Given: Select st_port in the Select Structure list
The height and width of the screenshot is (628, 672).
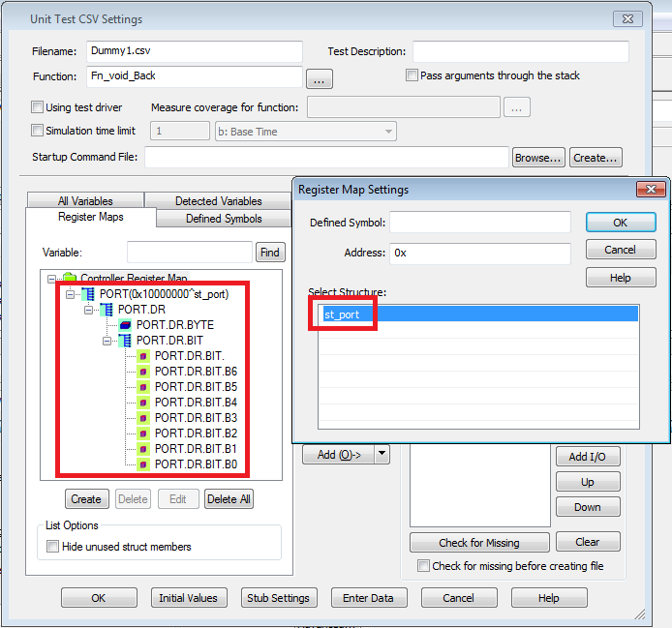Looking at the screenshot, I should tap(478, 314).
